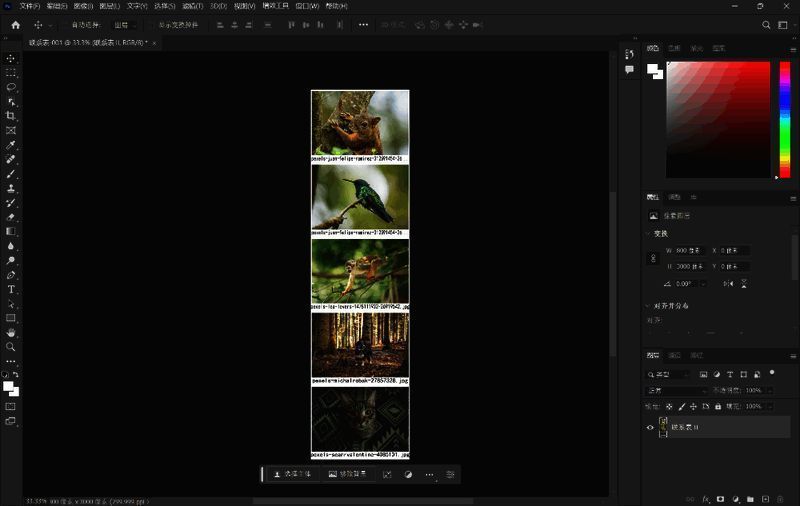Toggle the width-height link constraint icon
Screen dimensions: 800x506
(x=654, y=258)
